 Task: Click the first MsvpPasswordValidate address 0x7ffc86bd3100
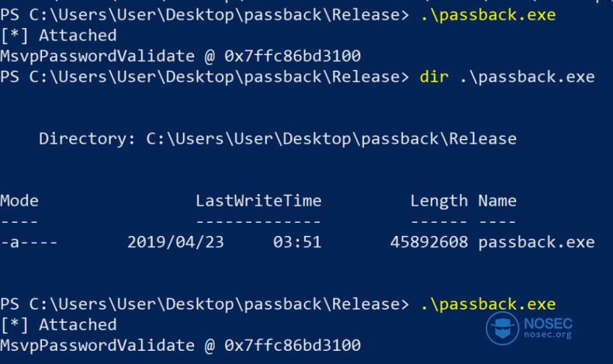(x=293, y=57)
